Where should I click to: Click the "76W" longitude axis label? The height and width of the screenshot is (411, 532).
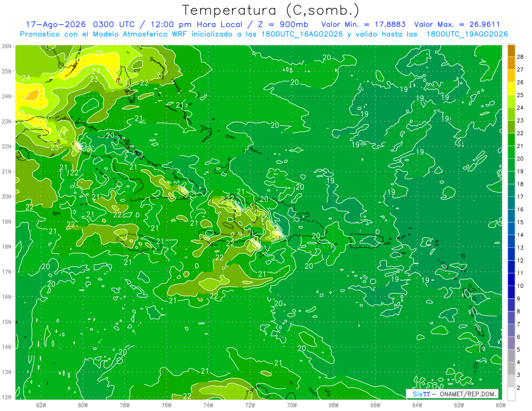(166, 405)
